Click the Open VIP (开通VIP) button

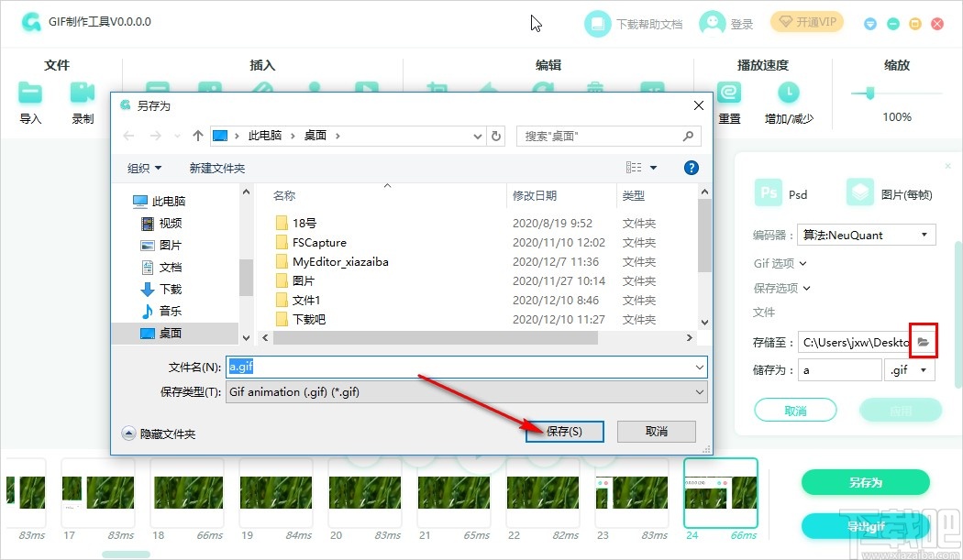(x=807, y=22)
